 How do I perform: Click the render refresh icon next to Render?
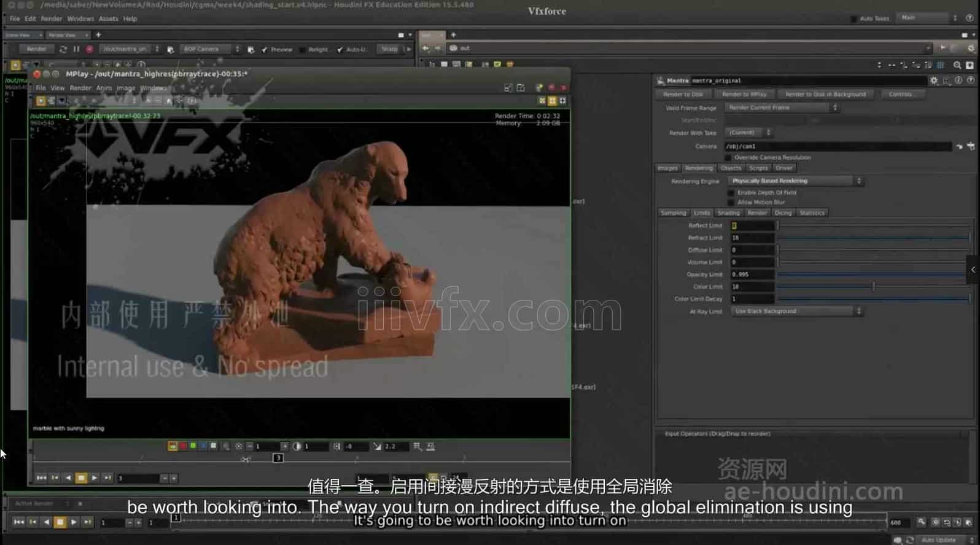(x=63, y=49)
